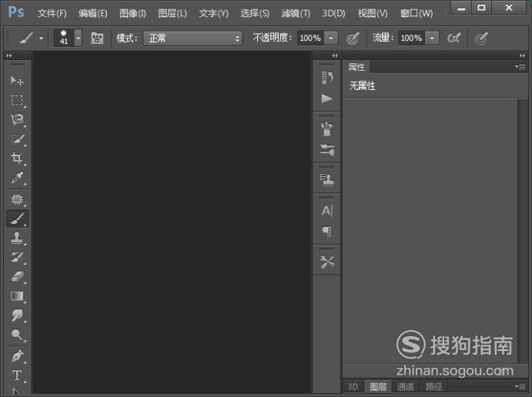Open the brush tool preset picker arrow
This screenshot has width=532, height=397.
click(41, 38)
